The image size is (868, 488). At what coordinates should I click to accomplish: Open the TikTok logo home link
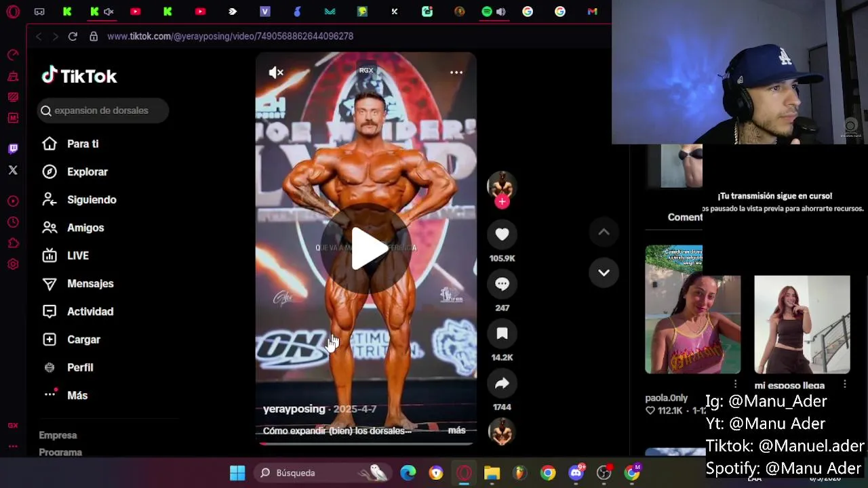click(x=79, y=76)
